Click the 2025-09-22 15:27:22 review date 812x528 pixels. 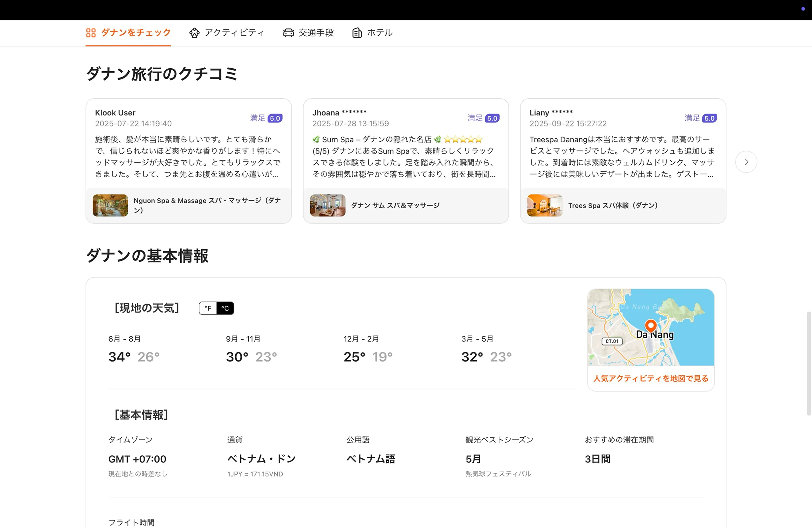[x=568, y=123]
